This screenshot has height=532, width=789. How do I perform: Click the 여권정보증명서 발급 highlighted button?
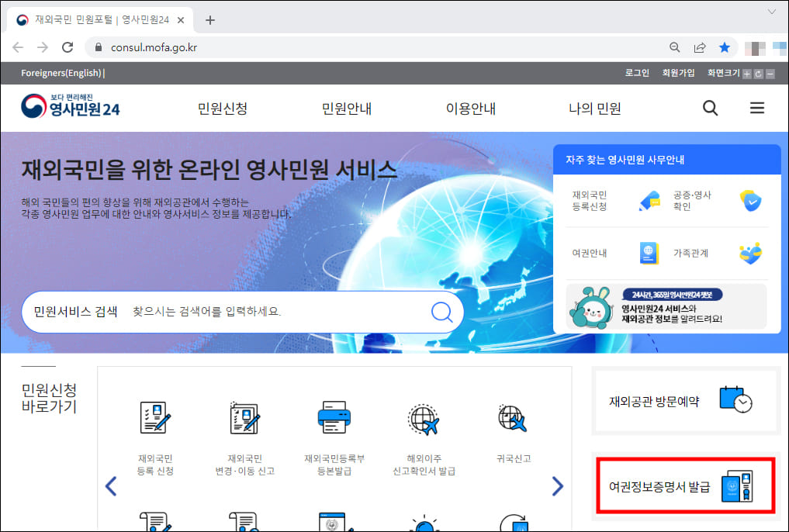point(685,485)
